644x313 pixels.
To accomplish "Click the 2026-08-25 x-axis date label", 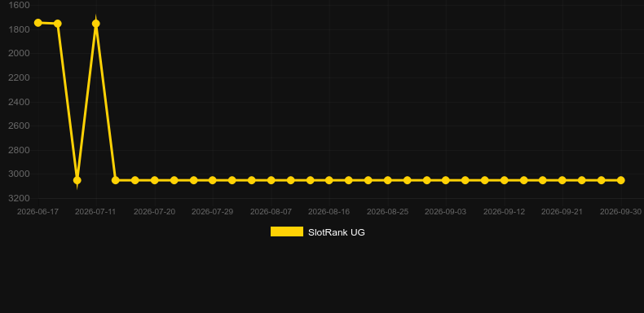I will (388, 212).
